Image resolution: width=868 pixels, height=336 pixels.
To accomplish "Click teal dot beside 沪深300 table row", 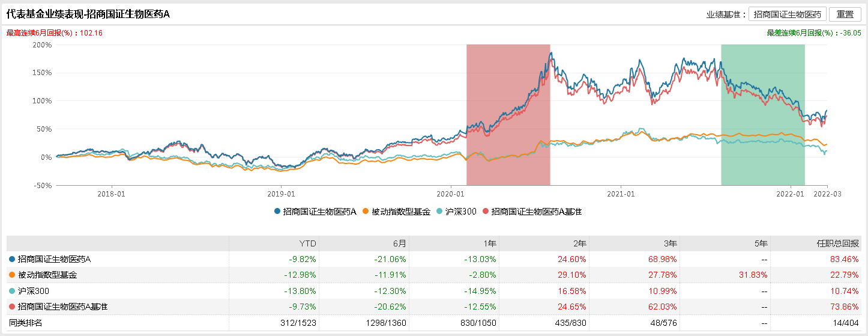I will [x=12, y=291].
